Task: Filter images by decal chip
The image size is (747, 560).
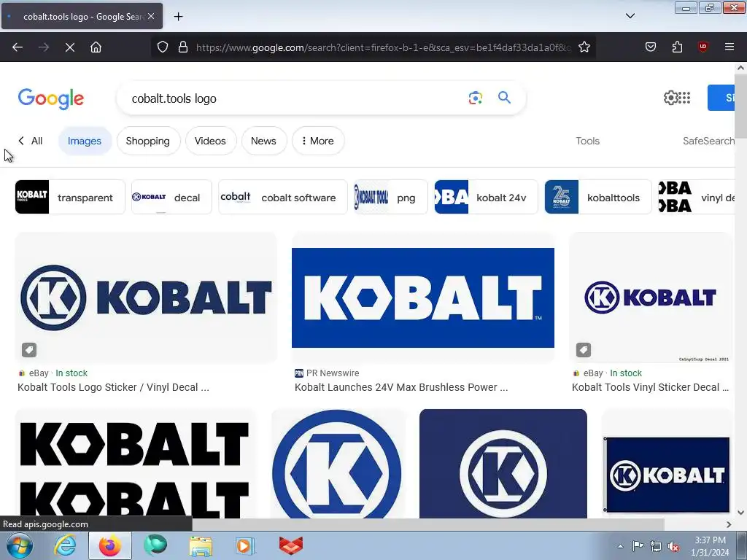Action: tap(171, 197)
